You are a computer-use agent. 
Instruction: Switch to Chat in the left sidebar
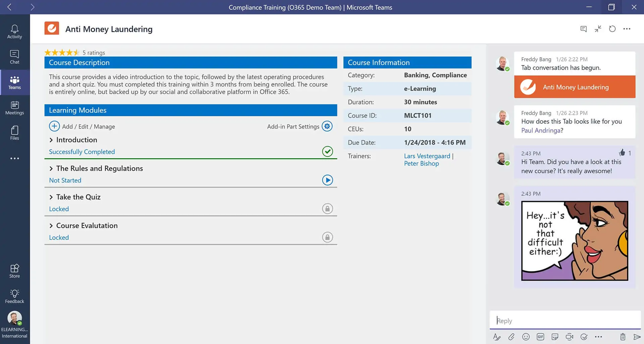(14, 56)
